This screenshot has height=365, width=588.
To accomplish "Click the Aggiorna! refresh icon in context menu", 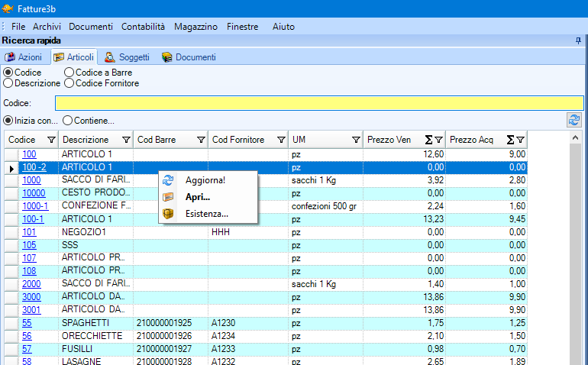I will 169,180.
